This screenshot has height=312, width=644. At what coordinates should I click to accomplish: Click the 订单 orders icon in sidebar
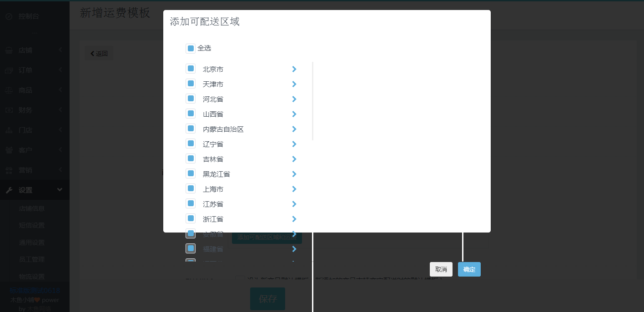pos(9,70)
